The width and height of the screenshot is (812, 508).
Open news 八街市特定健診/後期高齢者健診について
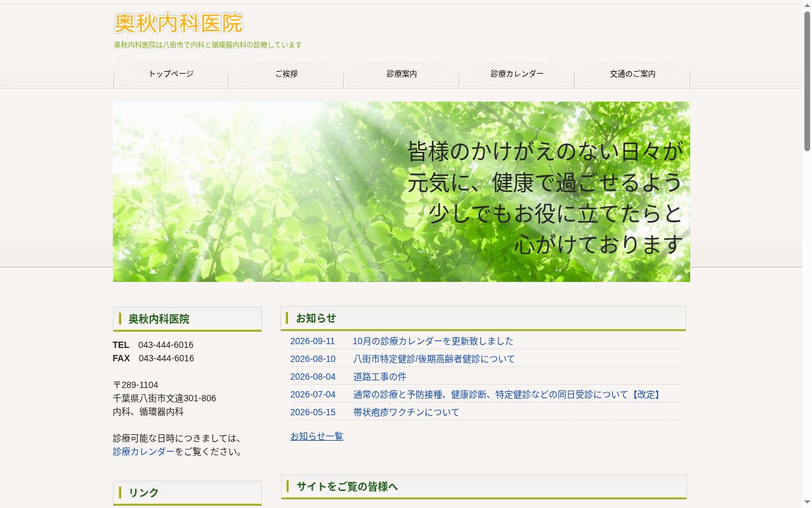435,359
